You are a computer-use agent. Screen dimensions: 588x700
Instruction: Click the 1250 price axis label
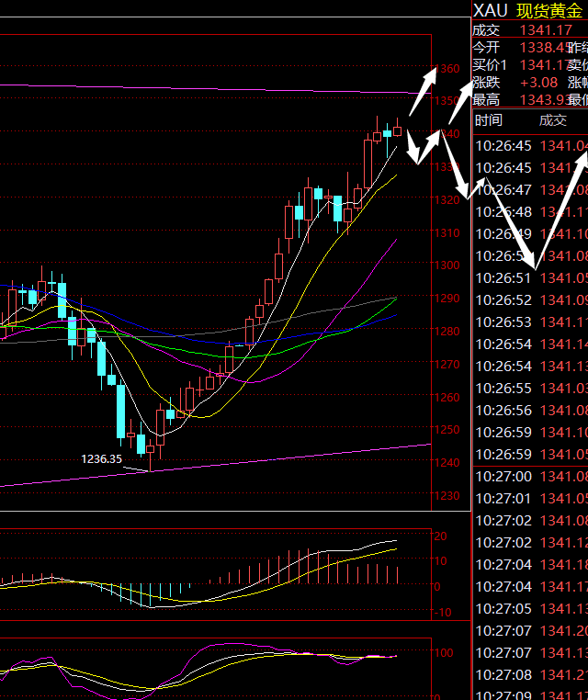[447, 430]
